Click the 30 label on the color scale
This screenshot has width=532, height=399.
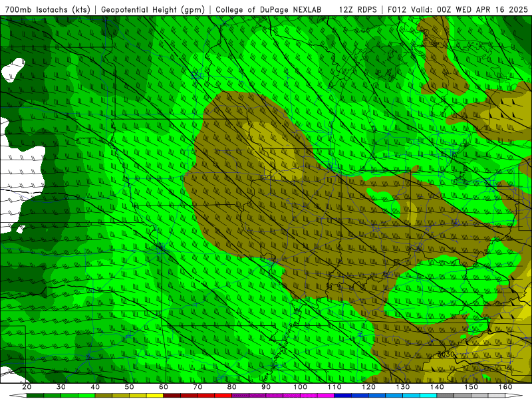[61, 387]
